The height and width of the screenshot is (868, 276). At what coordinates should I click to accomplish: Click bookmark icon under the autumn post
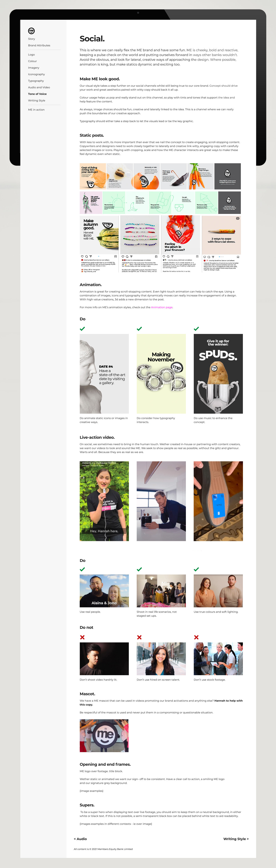pos(116,256)
